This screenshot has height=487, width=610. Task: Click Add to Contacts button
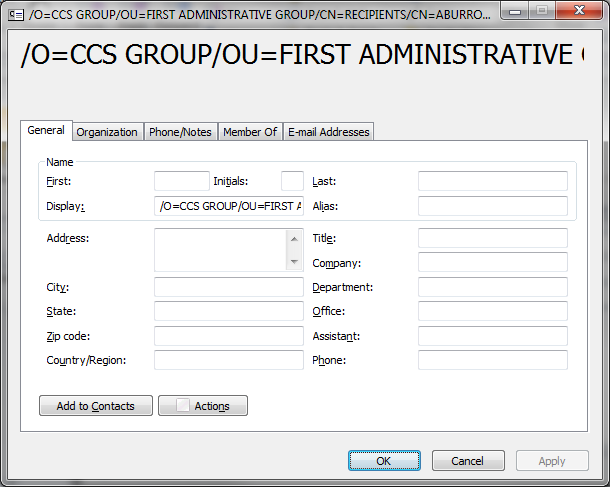[95, 406]
